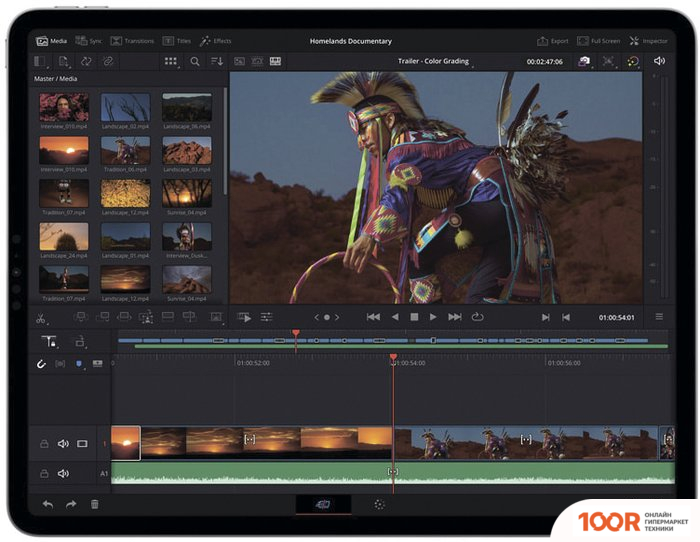Screen dimensions: 700x542
Task: Open the camera quick-export dropdown
Action: pyautogui.click(x=584, y=62)
